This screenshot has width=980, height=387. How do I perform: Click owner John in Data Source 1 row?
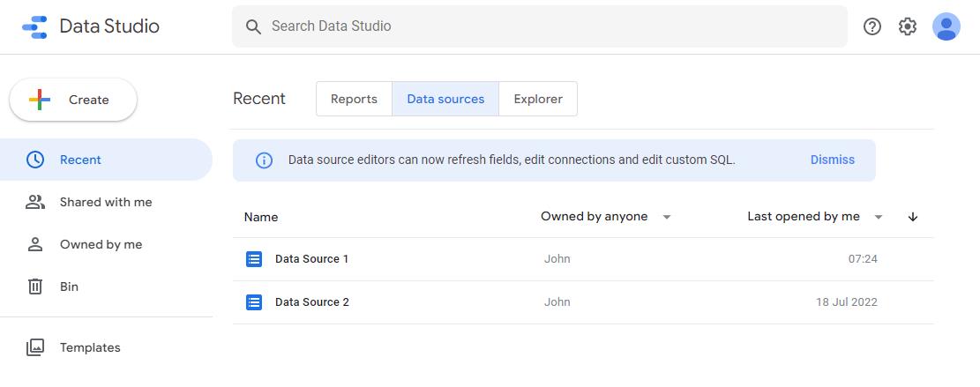pyautogui.click(x=557, y=259)
